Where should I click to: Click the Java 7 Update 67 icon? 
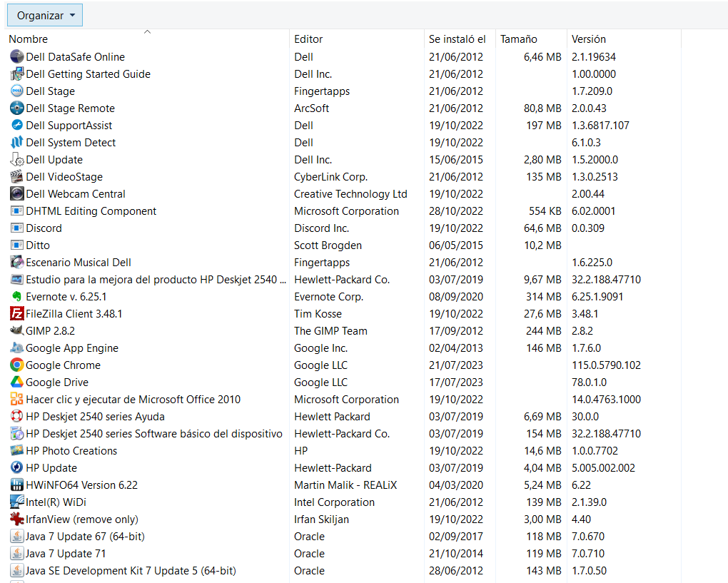pyautogui.click(x=16, y=537)
